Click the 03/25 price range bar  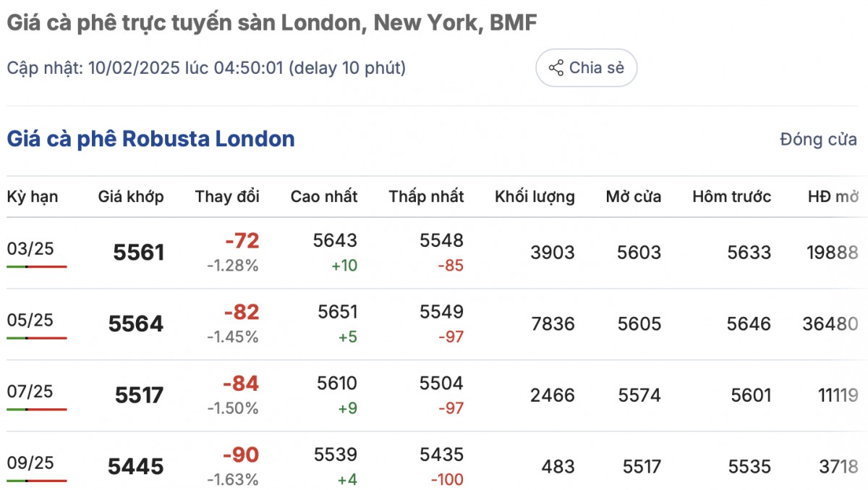click(37, 266)
